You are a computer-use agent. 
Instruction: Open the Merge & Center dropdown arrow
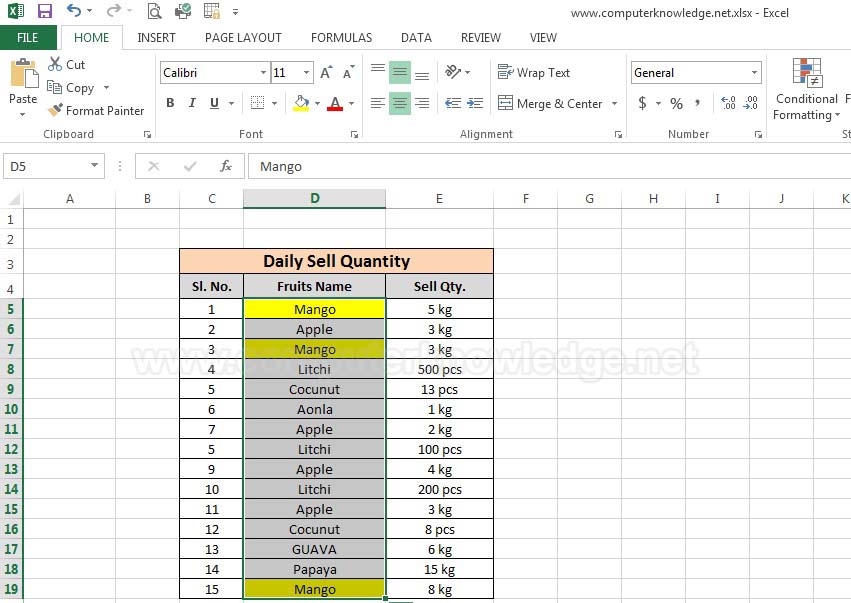(x=615, y=103)
